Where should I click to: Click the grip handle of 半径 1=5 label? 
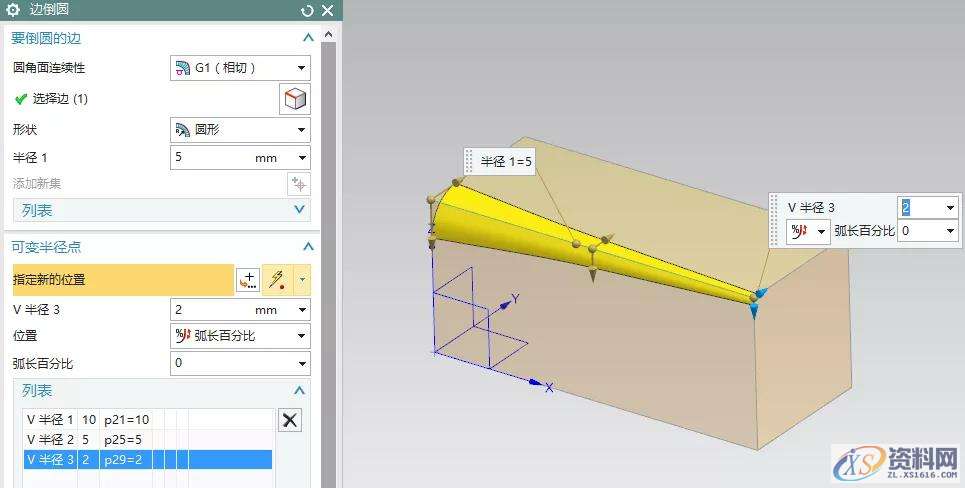[471, 162]
